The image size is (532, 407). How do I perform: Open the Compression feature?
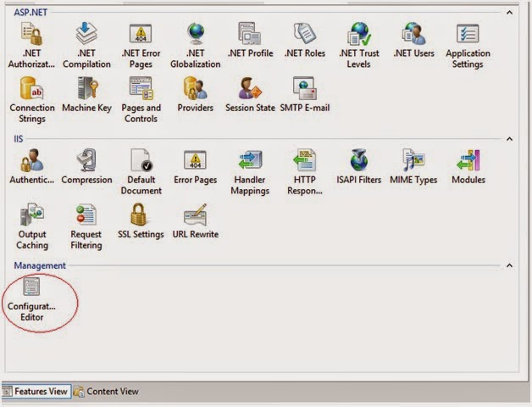[x=86, y=166]
